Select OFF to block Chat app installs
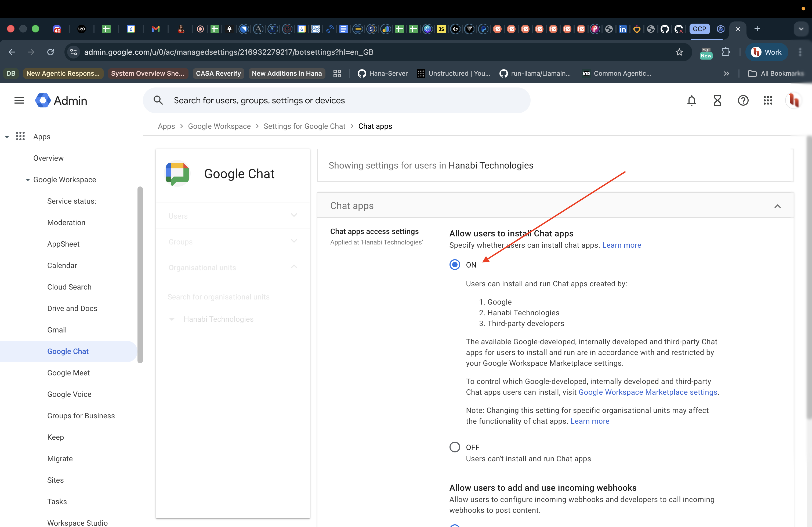 455,447
